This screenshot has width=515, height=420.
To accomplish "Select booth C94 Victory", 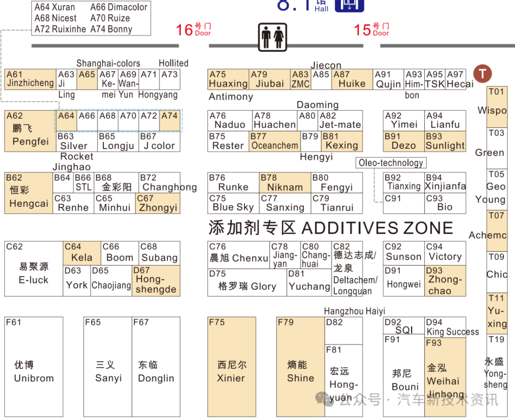I will click(x=445, y=253).
